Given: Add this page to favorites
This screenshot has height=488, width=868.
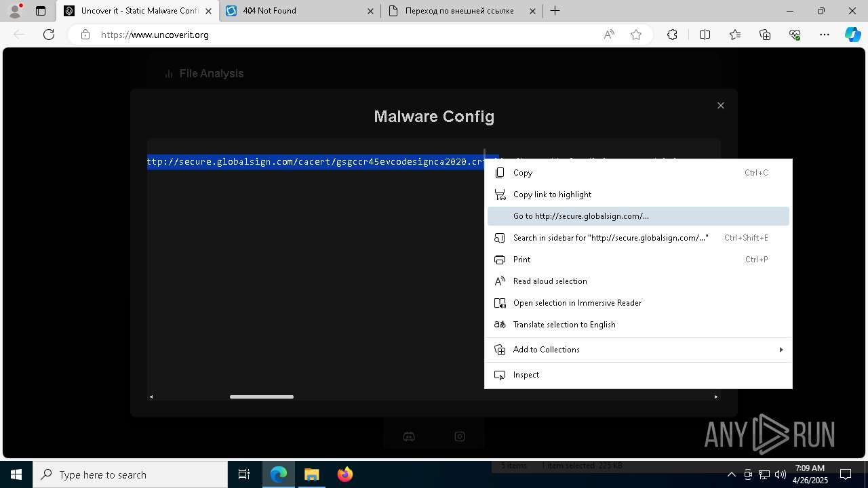Looking at the screenshot, I should coord(636,35).
